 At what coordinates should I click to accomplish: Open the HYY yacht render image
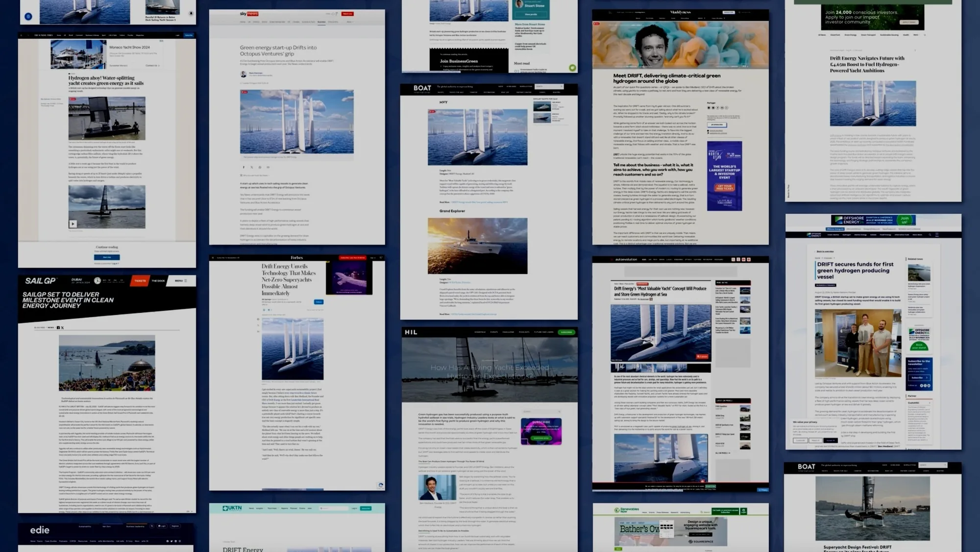tap(477, 137)
